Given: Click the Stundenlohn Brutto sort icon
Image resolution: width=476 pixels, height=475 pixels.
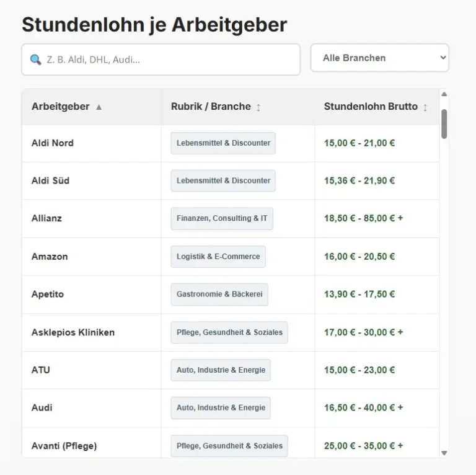Looking at the screenshot, I should pos(425,107).
